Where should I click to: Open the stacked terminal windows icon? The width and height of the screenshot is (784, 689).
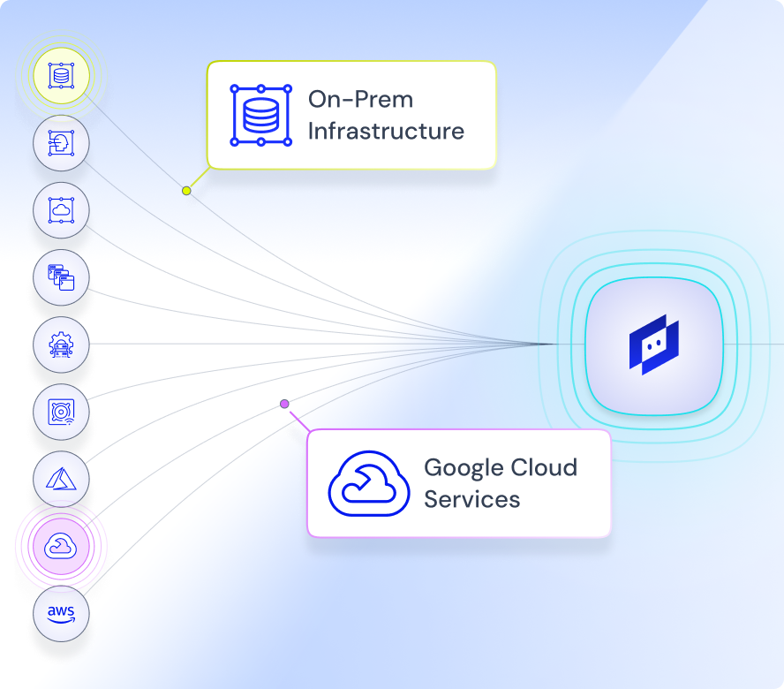pyautogui.click(x=61, y=277)
